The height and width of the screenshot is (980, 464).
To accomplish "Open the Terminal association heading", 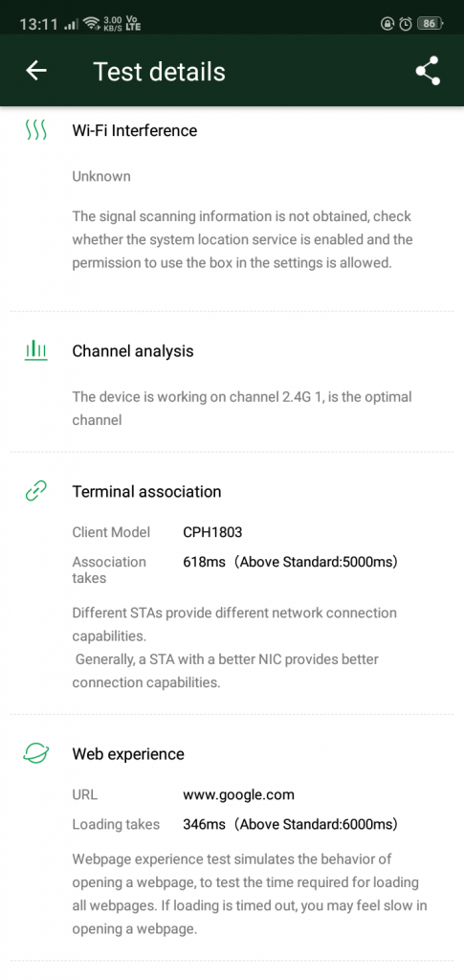I will click(146, 491).
